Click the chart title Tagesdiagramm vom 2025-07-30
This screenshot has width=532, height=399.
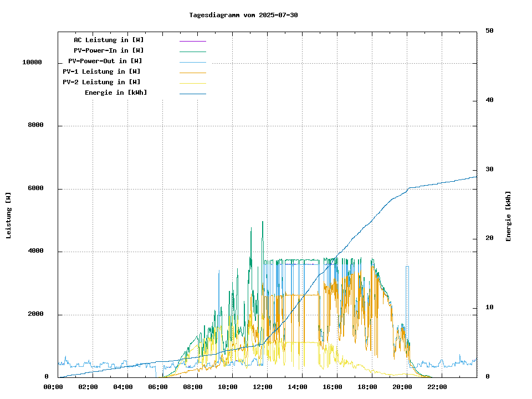(243, 15)
